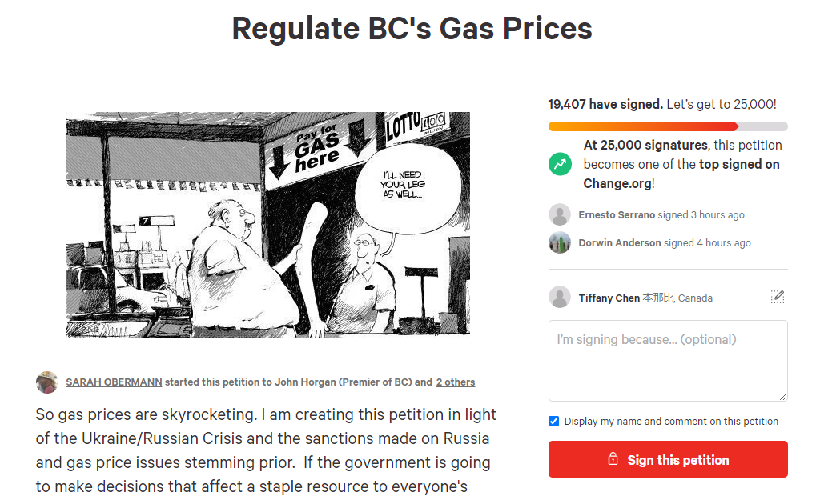Expand the '2 others' recipients link
This screenshot has height=504, width=820.
click(x=456, y=382)
